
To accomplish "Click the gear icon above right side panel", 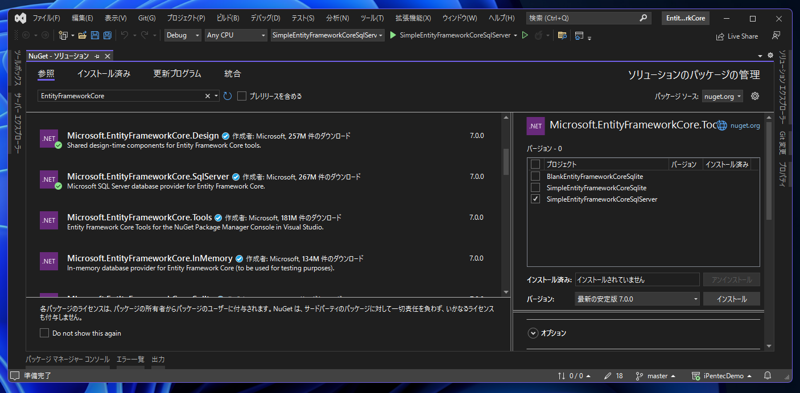I will click(770, 55).
